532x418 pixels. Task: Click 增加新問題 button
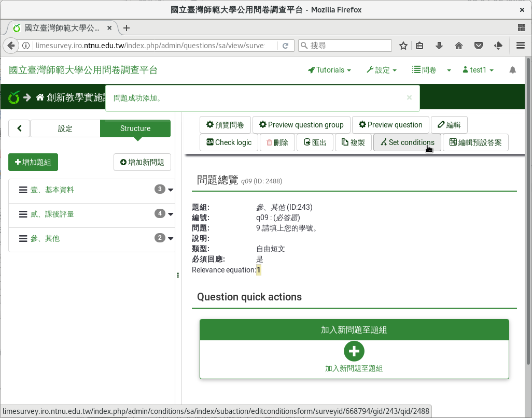click(142, 162)
